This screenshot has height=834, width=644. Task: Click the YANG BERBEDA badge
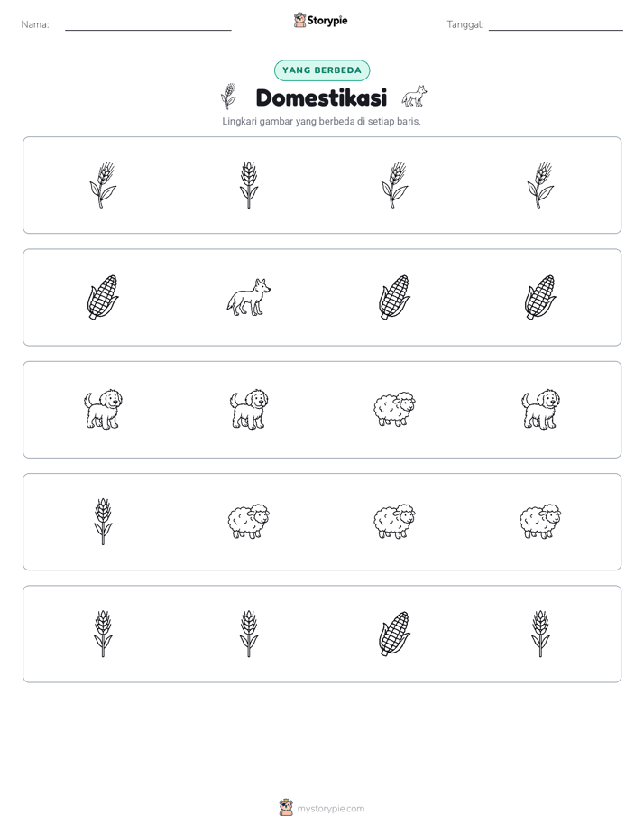tap(322, 70)
